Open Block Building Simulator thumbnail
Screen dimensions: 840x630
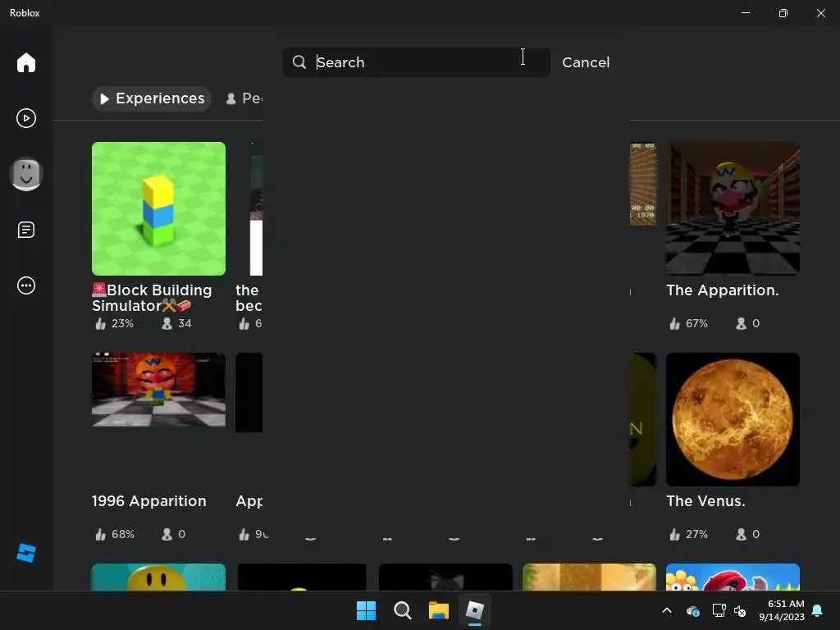158,208
